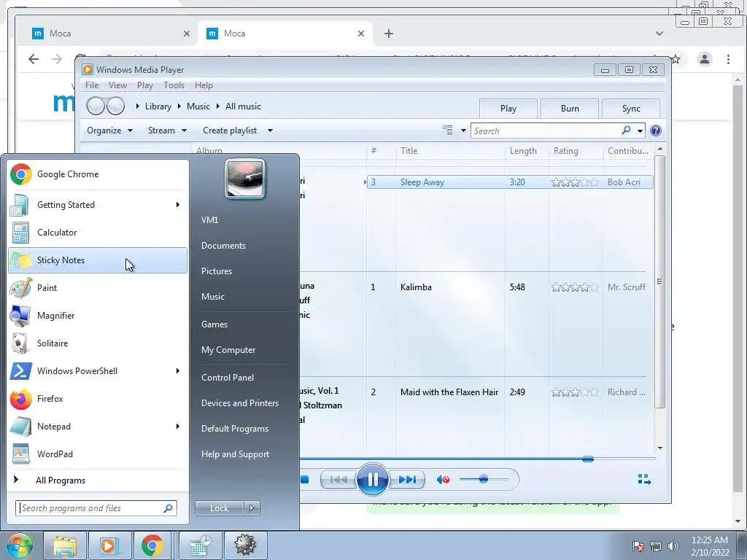The height and width of the screenshot is (560, 747).
Task: Click the view options icon in Media Player
Action: (447, 130)
